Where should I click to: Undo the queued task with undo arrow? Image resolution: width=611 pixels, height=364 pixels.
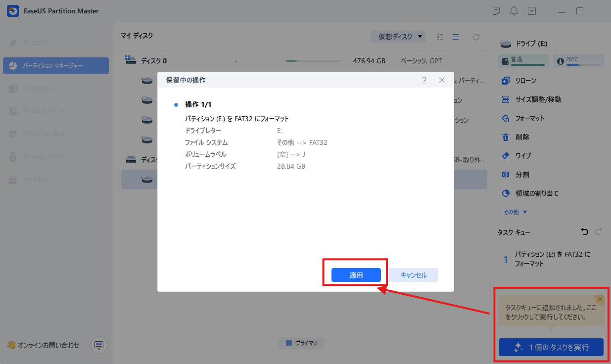tap(584, 231)
